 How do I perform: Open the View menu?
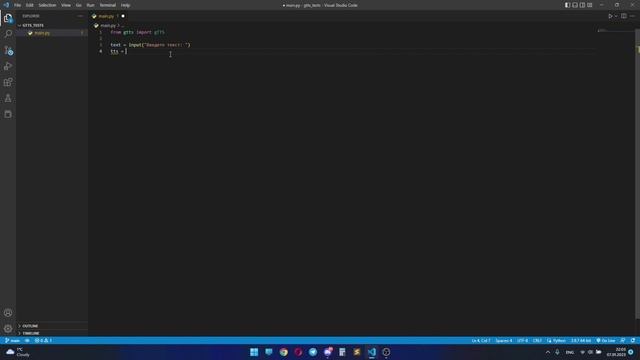click(66, 5)
